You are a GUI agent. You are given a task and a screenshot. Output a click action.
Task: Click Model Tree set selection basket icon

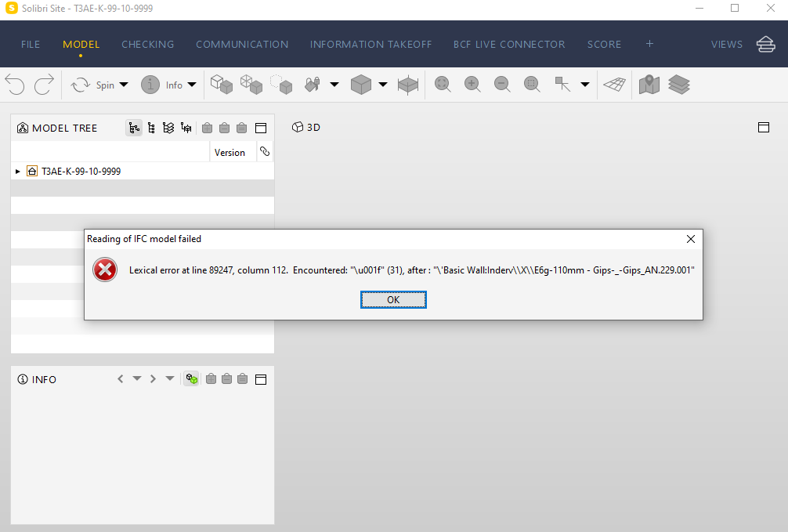point(242,128)
